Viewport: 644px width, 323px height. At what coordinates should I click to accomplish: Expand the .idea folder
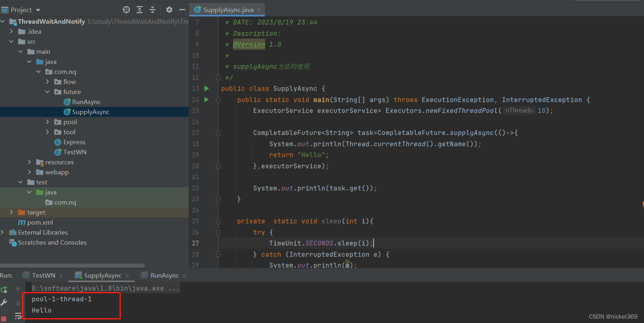pos(11,31)
